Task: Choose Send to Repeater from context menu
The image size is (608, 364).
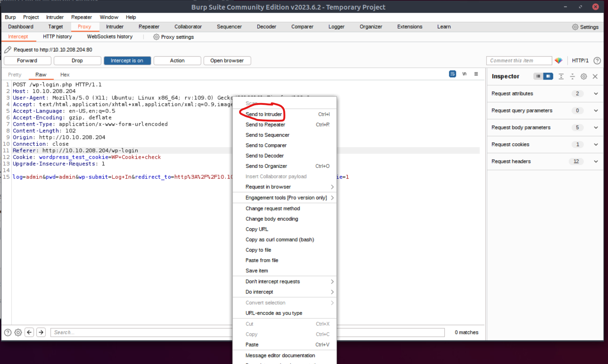Action: click(x=285, y=125)
